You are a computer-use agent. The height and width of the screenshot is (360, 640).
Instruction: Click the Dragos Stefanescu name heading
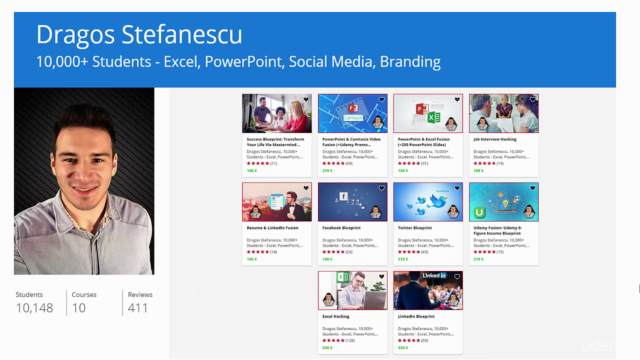click(139, 35)
